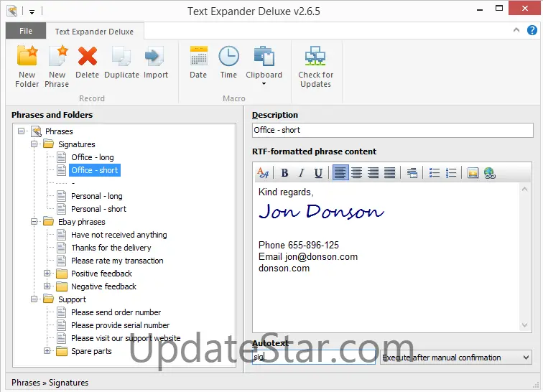Open the 'Execute after manual confirmation' dropdown
Viewport: 543px width, 392px height.
456,358
